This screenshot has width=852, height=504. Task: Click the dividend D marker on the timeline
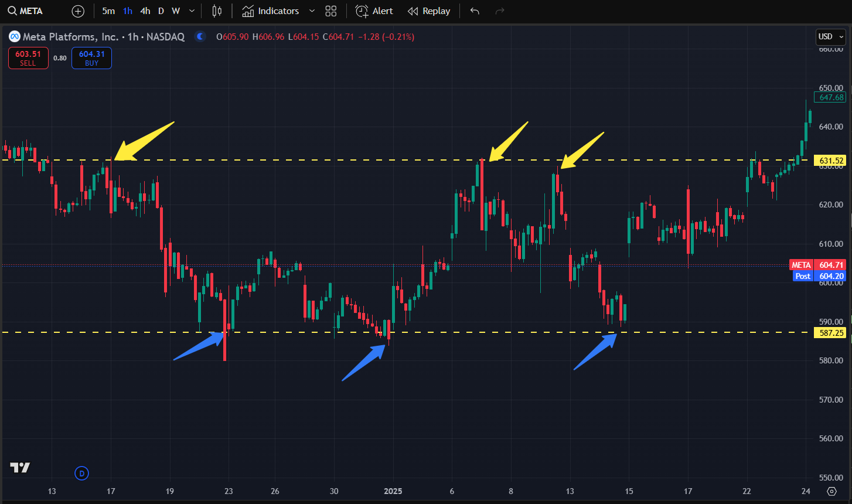(82, 473)
